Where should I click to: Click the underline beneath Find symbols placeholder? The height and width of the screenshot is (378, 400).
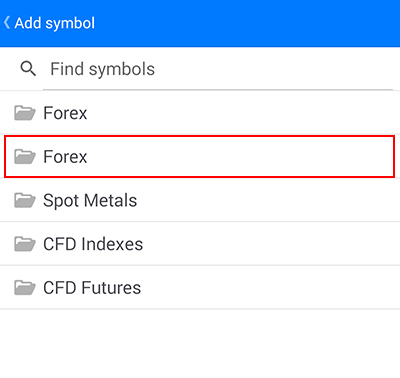tap(218, 89)
